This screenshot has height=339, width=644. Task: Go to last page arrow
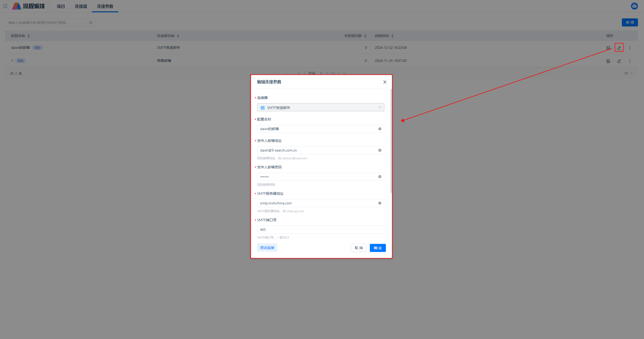pyautogui.click(x=344, y=73)
